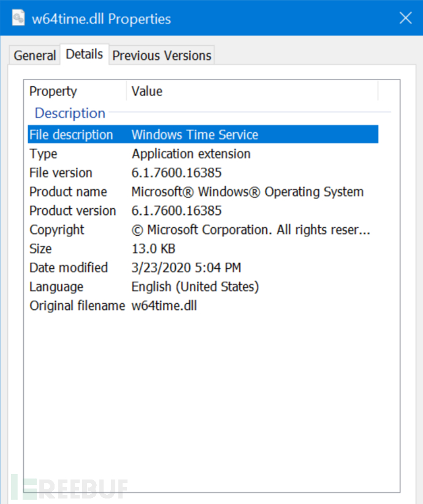The image size is (423, 504).
Task: Click the 3/23/2020 5:04 PM value
Action: point(186,268)
